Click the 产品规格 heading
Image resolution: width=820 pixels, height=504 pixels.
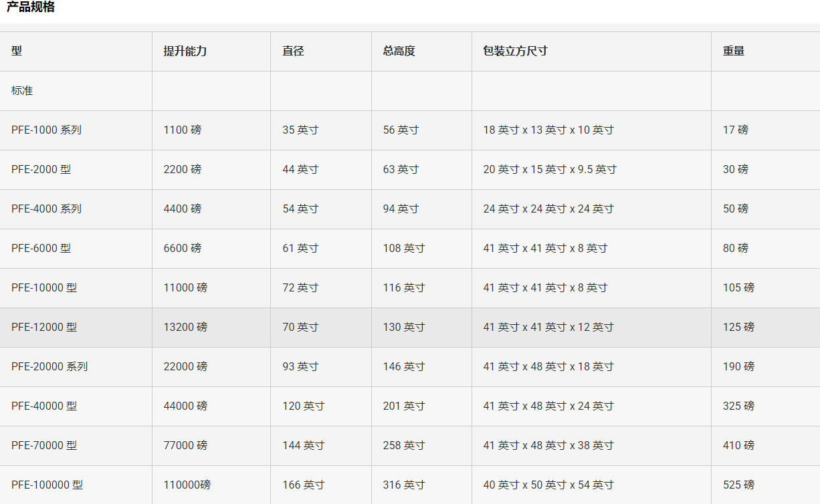(31, 7)
